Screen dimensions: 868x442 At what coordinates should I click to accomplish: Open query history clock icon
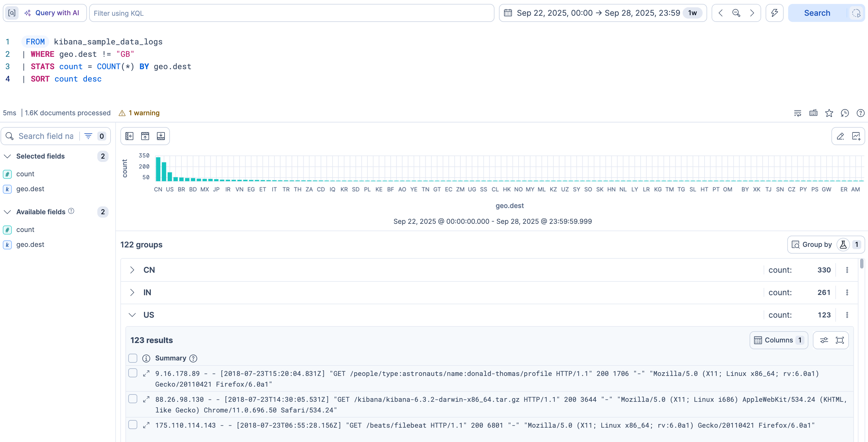click(845, 113)
